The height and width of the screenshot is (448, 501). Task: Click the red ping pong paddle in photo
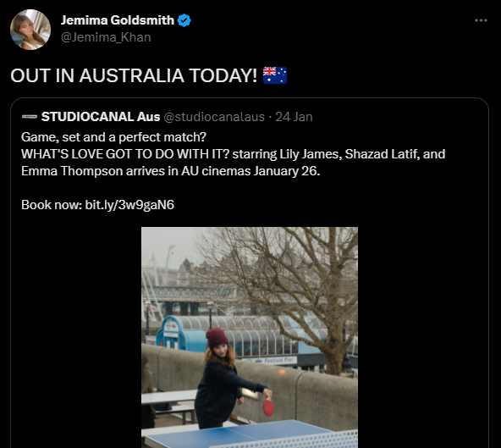tap(268, 407)
